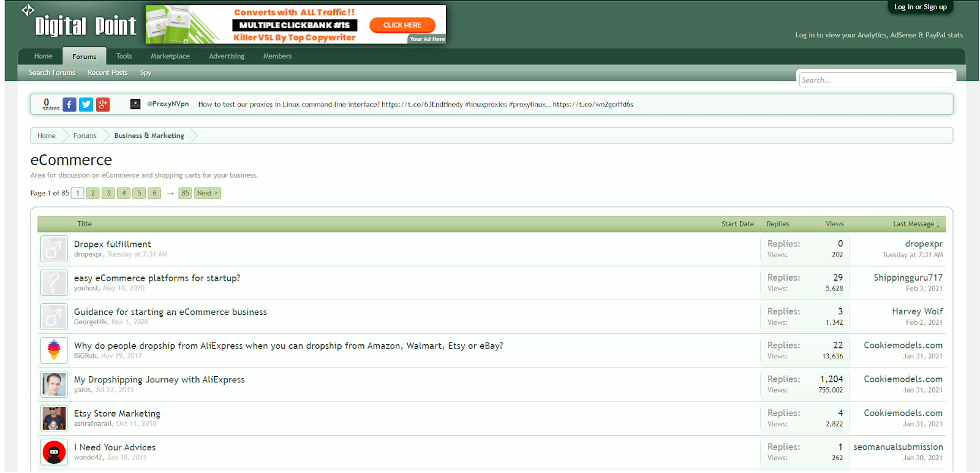Open 'I Need Your Advices' thread
980x473 pixels.
click(x=115, y=447)
